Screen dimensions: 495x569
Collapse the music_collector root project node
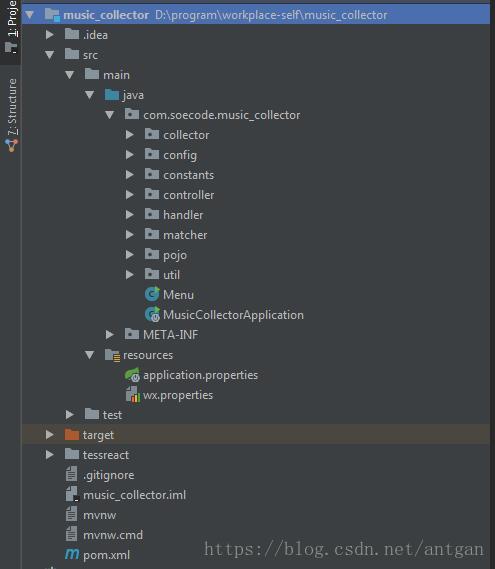[30, 15]
